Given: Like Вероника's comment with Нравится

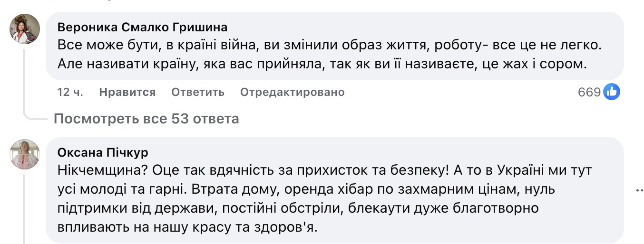Looking at the screenshot, I should (127, 92).
